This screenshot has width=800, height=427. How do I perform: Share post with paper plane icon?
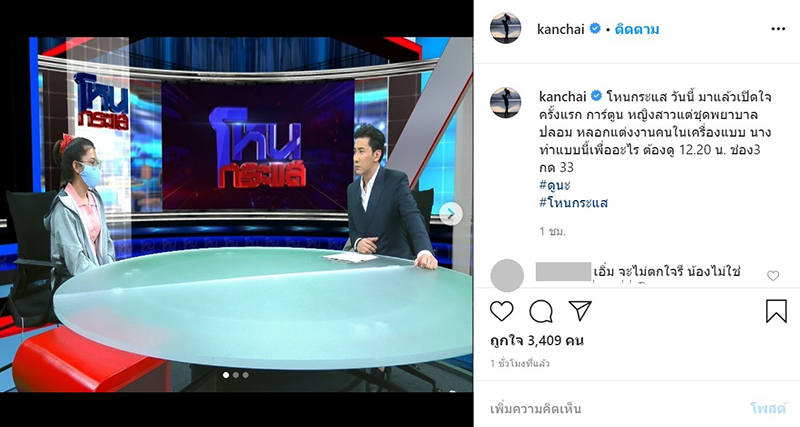click(580, 310)
